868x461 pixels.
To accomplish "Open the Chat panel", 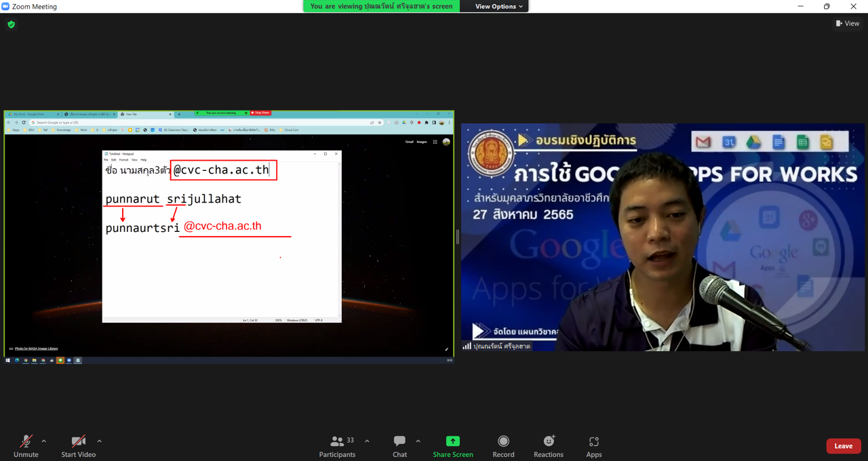I will [x=399, y=446].
